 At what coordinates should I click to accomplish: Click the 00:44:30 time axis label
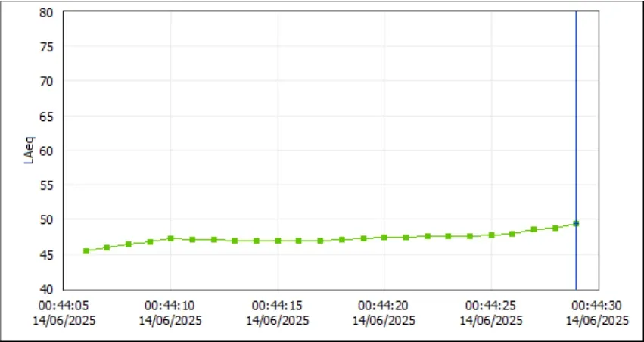pyautogui.click(x=597, y=306)
